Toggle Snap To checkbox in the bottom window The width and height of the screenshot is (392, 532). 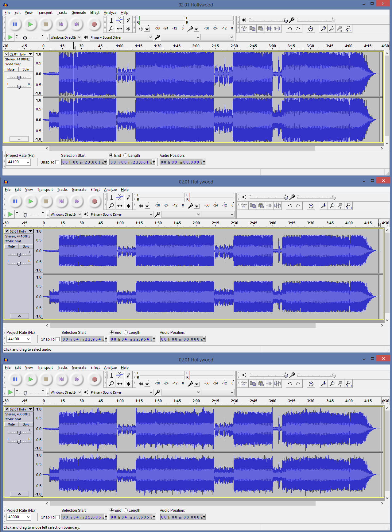[x=57, y=517]
